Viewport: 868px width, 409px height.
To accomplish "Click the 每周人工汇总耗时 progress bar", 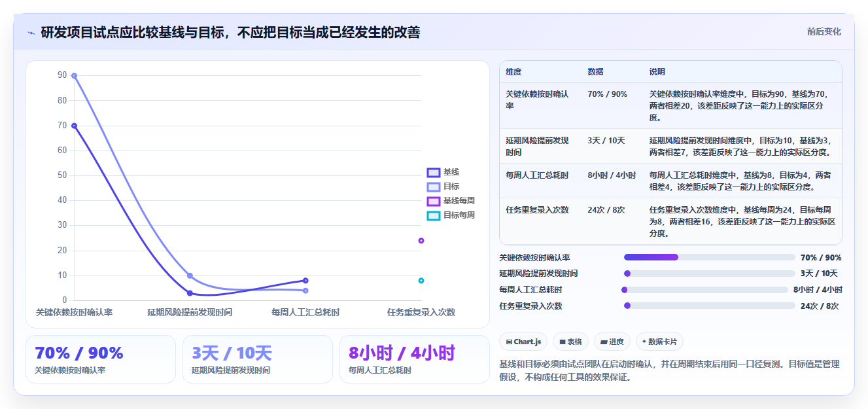I will pos(704,290).
